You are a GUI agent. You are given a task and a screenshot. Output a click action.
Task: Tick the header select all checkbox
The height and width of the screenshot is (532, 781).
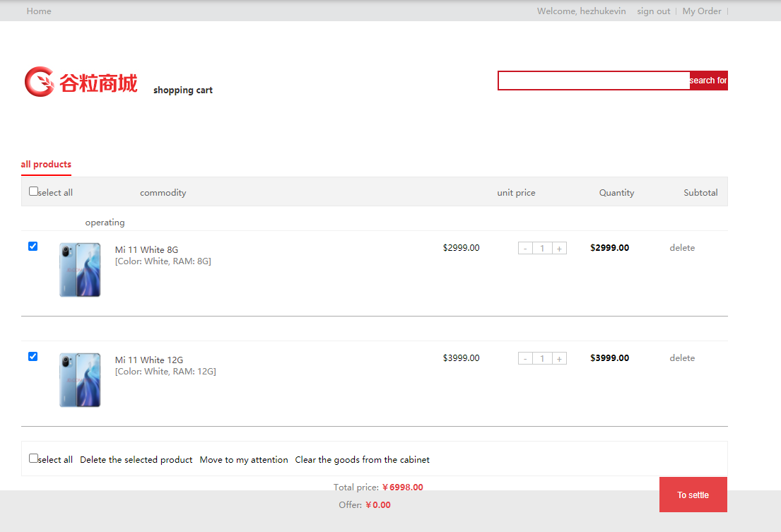click(x=33, y=191)
